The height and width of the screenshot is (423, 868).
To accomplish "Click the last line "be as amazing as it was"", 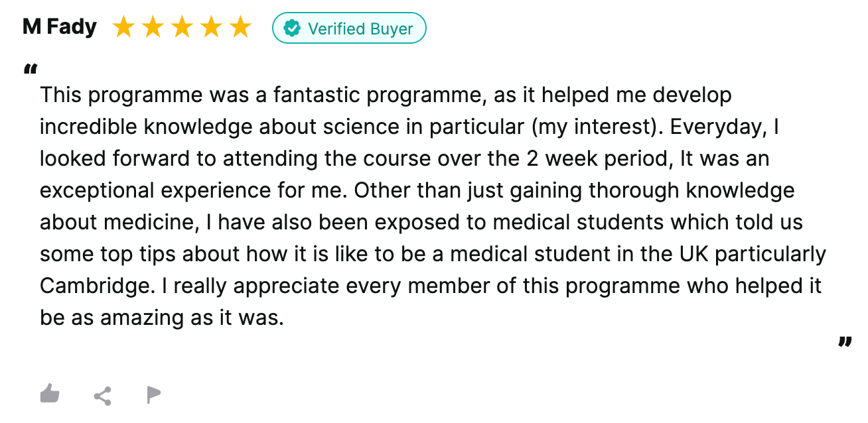I will [161, 318].
